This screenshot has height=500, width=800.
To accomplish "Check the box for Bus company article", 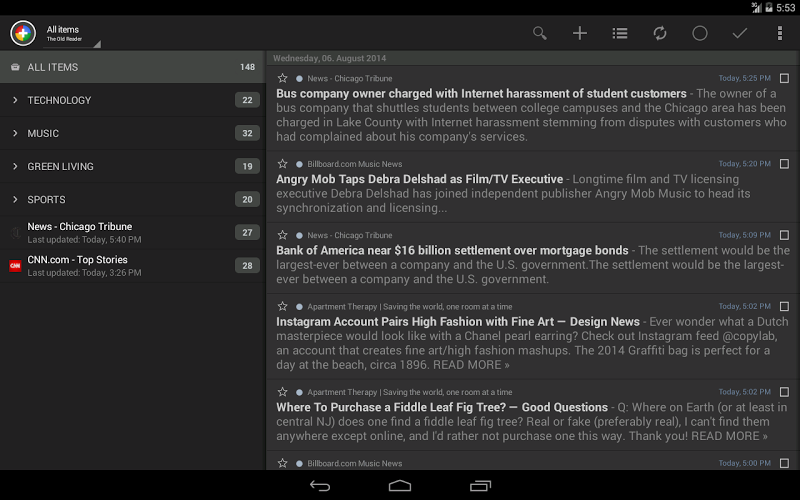I will [784, 78].
